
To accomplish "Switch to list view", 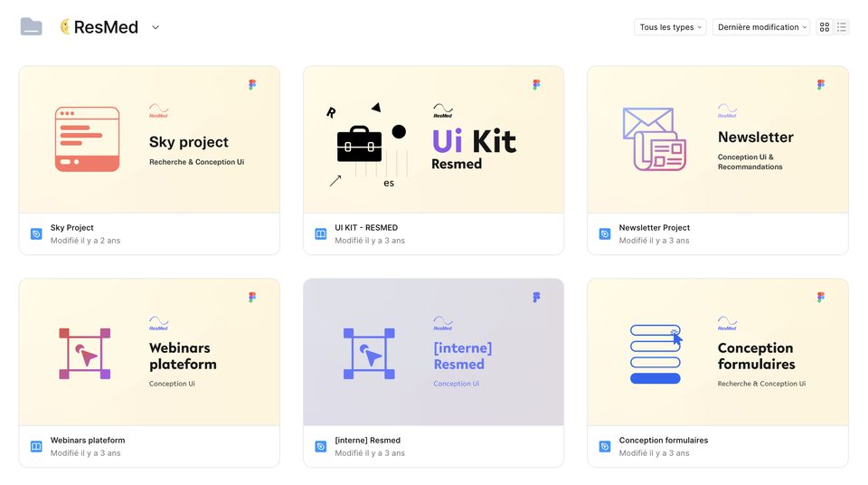I will click(842, 27).
